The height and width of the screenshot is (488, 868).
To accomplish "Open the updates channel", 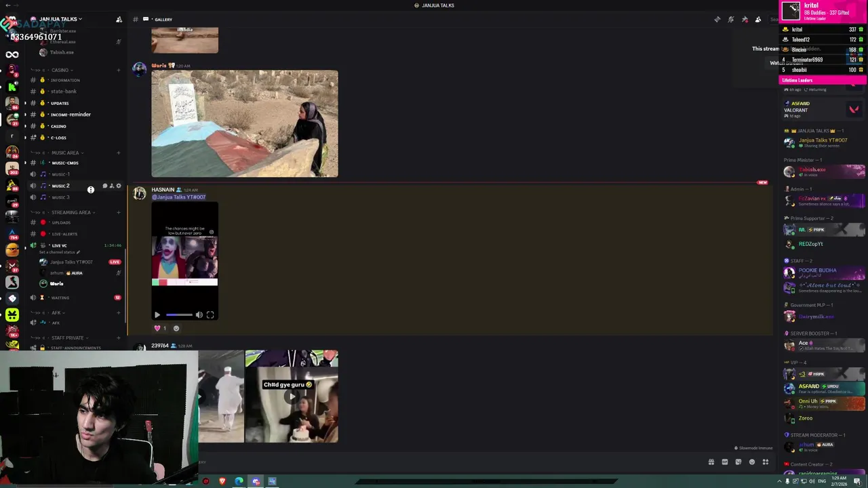I will tap(75, 103).
